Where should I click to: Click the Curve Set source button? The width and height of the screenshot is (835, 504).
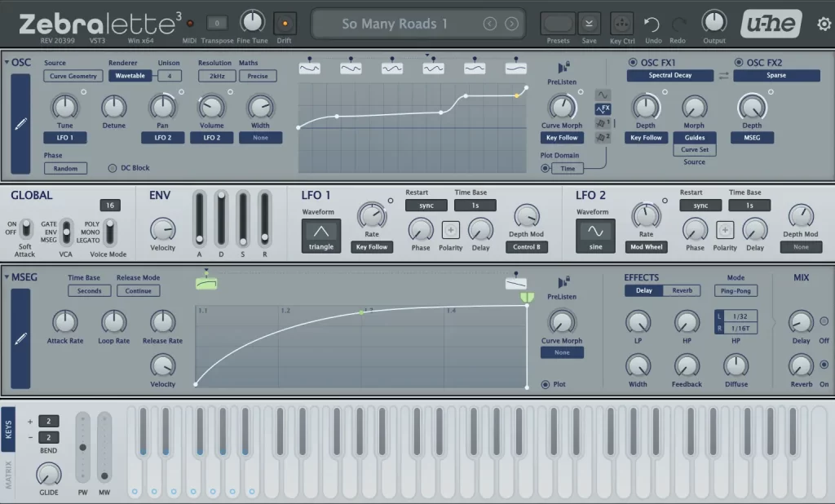pyautogui.click(x=695, y=150)
